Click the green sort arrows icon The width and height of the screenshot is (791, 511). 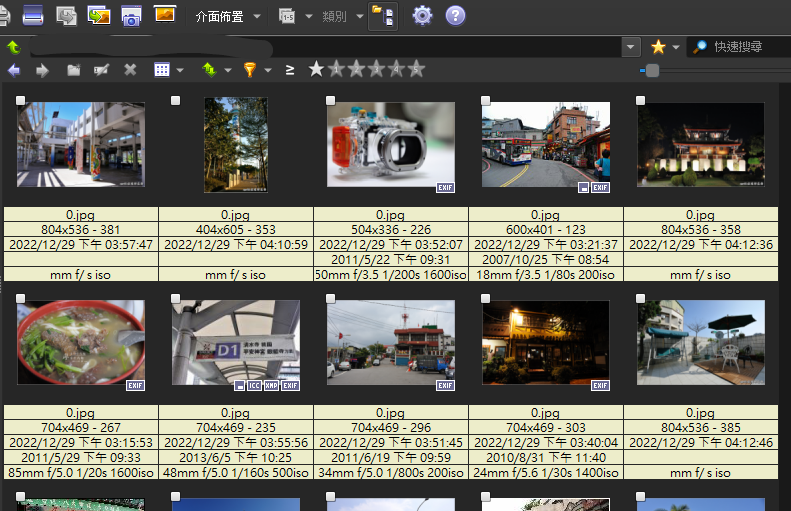pyautogui.click(x=209, y=70)
